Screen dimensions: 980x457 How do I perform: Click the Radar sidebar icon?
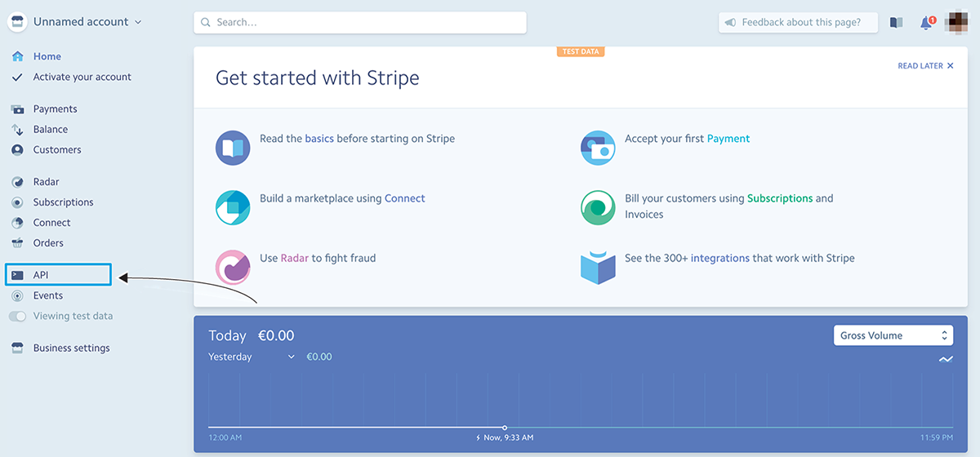tap(17, 182)
